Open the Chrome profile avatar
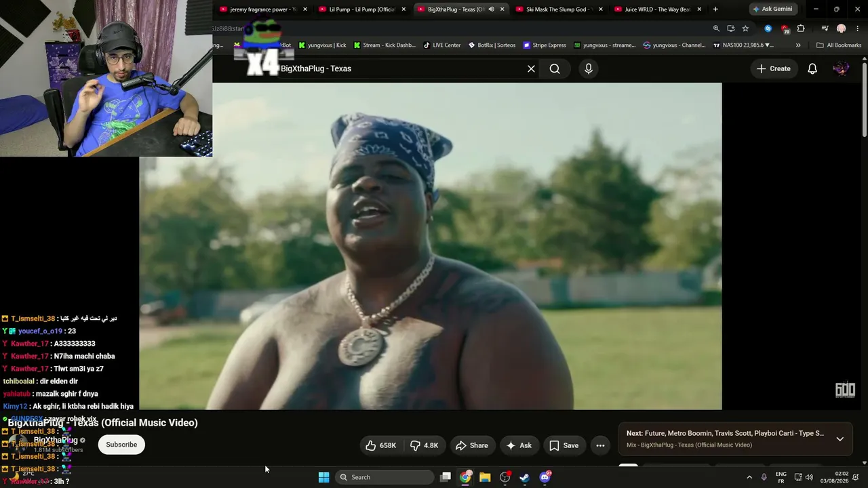The width and height of the screenshot is (868, 488). pyautogui.click(x=842, y=28)
